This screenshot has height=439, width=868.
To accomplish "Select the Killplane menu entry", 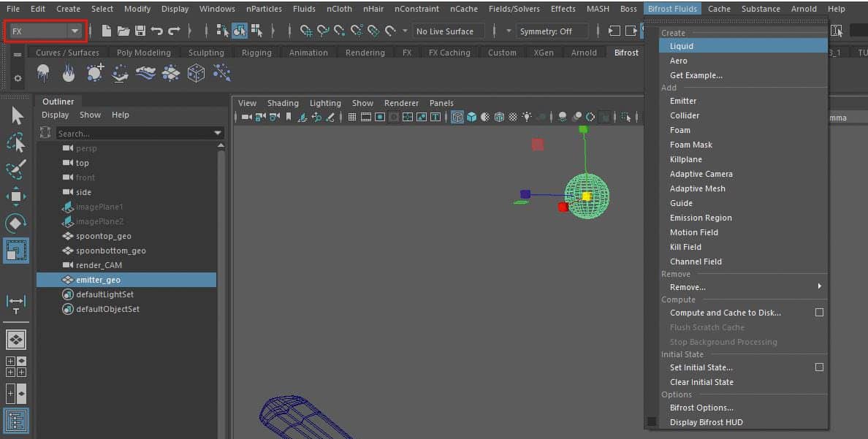I will click(743, 159).
